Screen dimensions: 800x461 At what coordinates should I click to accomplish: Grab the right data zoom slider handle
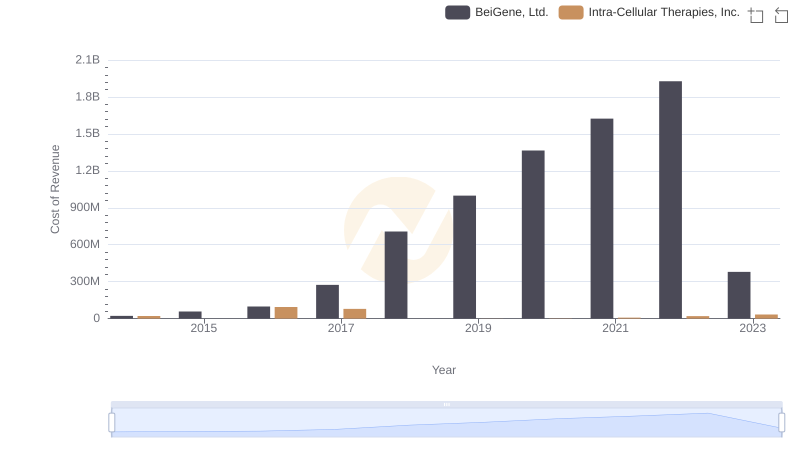(x=781, y=422)
